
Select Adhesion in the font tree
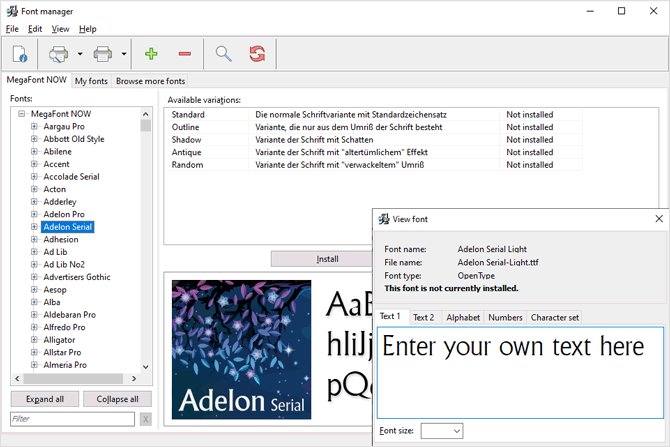[x=61, y=239]
